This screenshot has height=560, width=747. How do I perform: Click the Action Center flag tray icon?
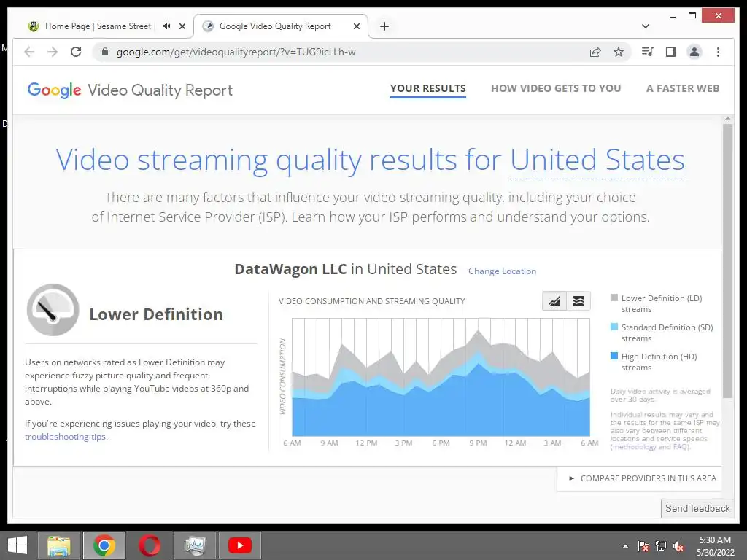pyautogui.click(x=643, y=546)
